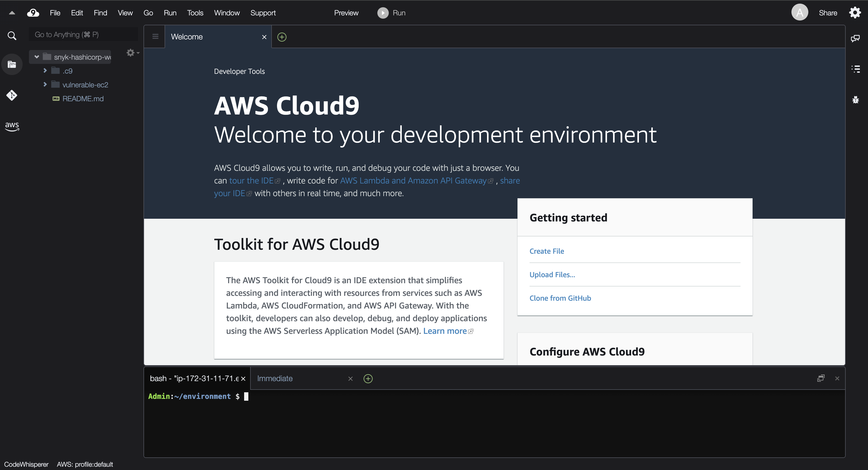Select README.md in file tree

(83, 99)
